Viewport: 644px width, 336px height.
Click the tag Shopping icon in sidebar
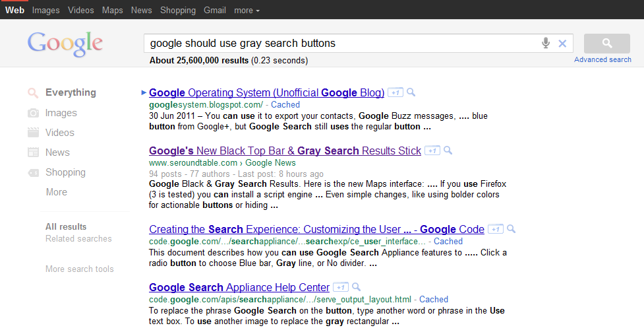point(33,173)
